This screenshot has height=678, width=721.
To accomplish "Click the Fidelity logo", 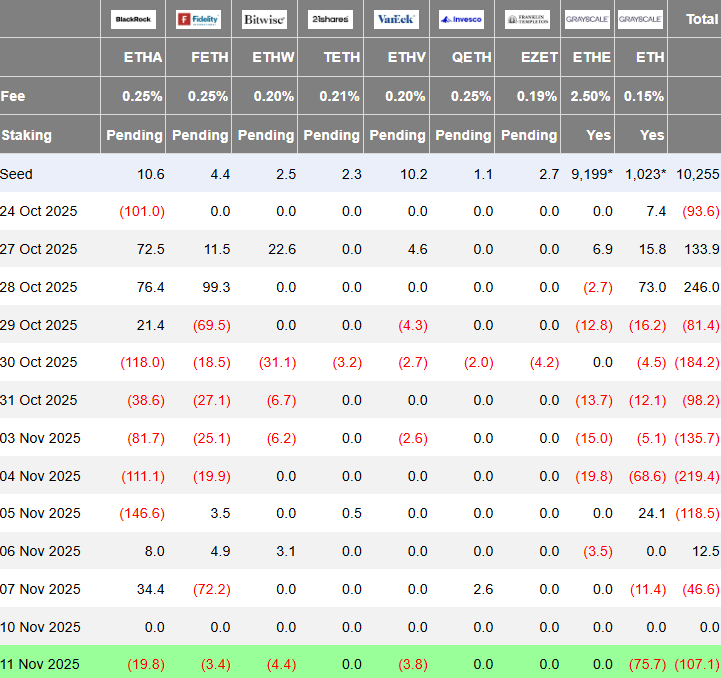I will coord(198,19).
